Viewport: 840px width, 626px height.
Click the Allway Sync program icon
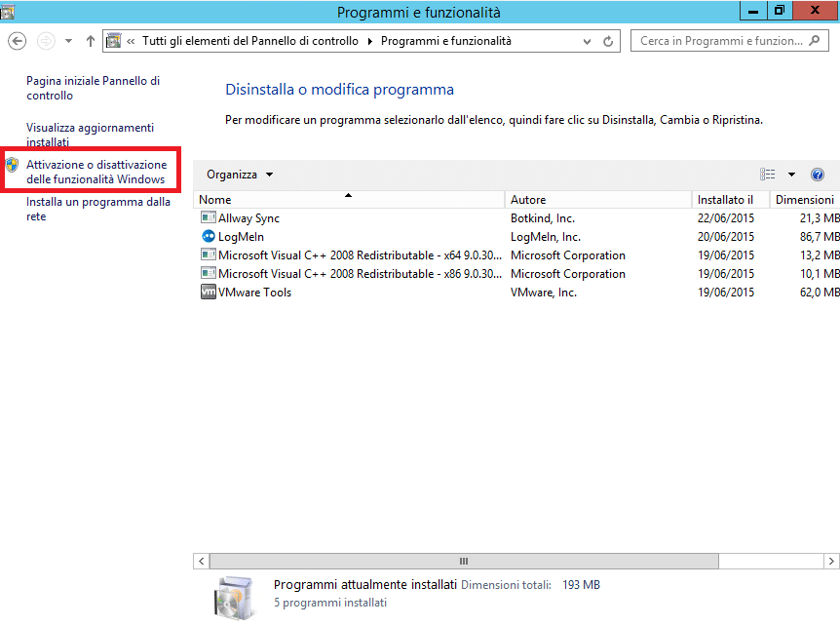[208, 217]
